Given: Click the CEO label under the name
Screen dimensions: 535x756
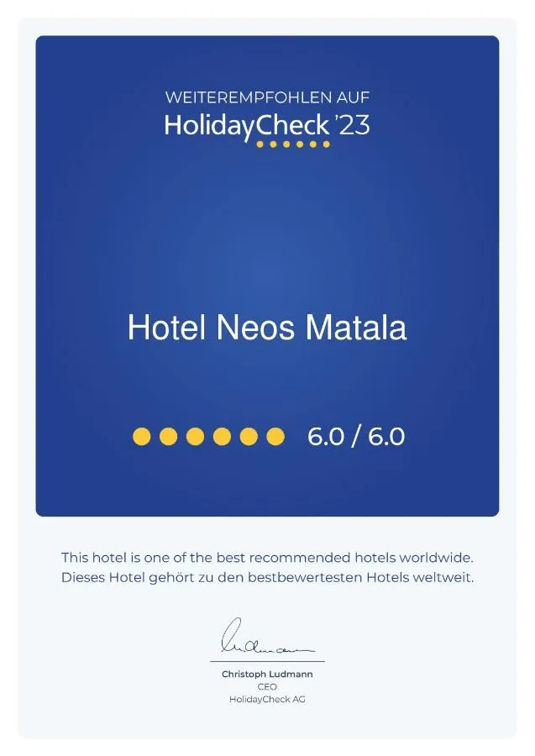Looking at the screenshot, I should click(x=267, y=687).
